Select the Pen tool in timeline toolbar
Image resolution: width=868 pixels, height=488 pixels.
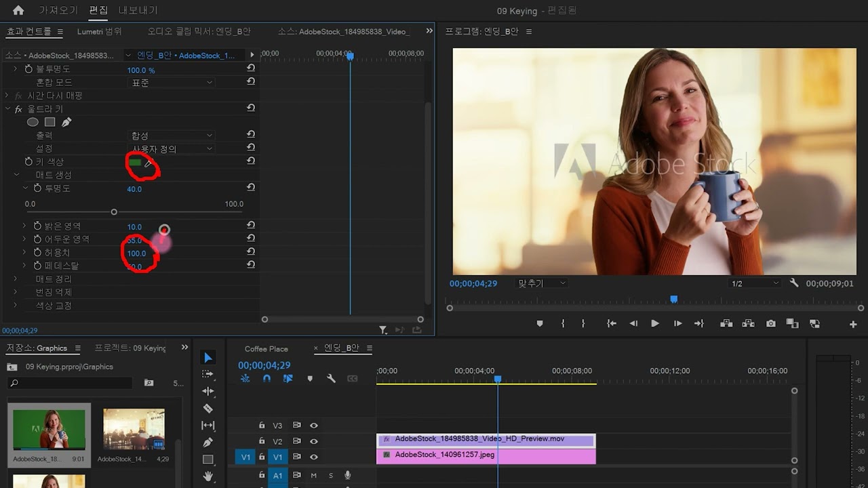[208, 442]
